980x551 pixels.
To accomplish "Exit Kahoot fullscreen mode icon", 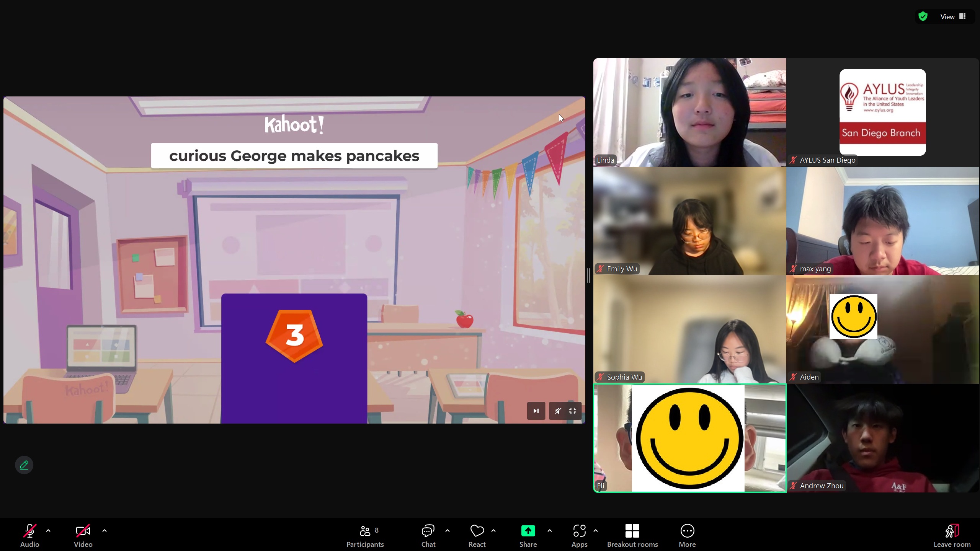I will tap(573, 411).
